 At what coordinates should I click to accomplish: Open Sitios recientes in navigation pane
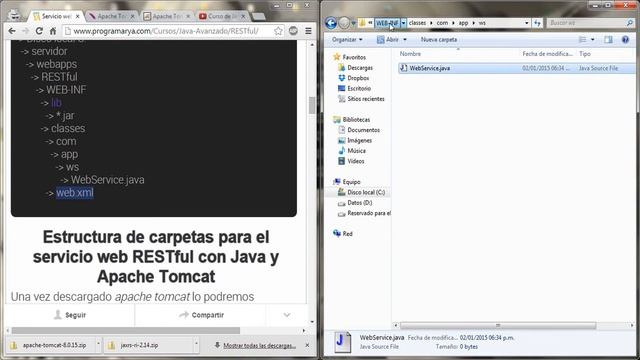pos(361,99)
